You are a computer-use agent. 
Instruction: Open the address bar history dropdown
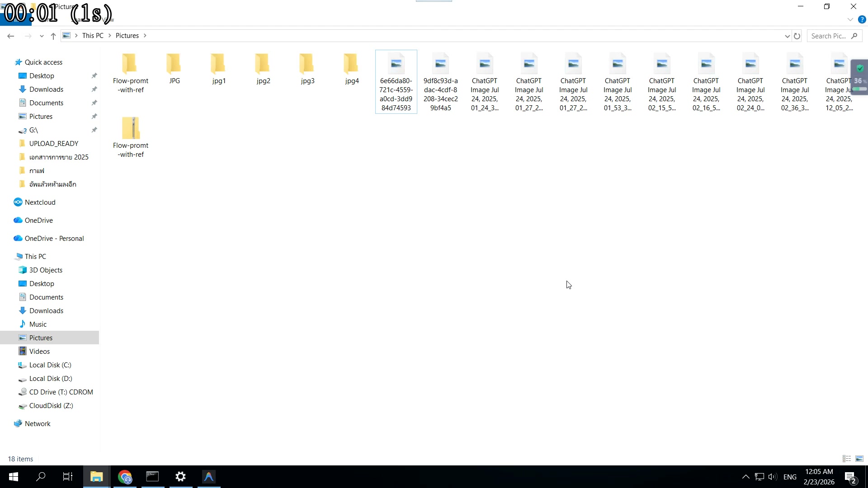787,36
